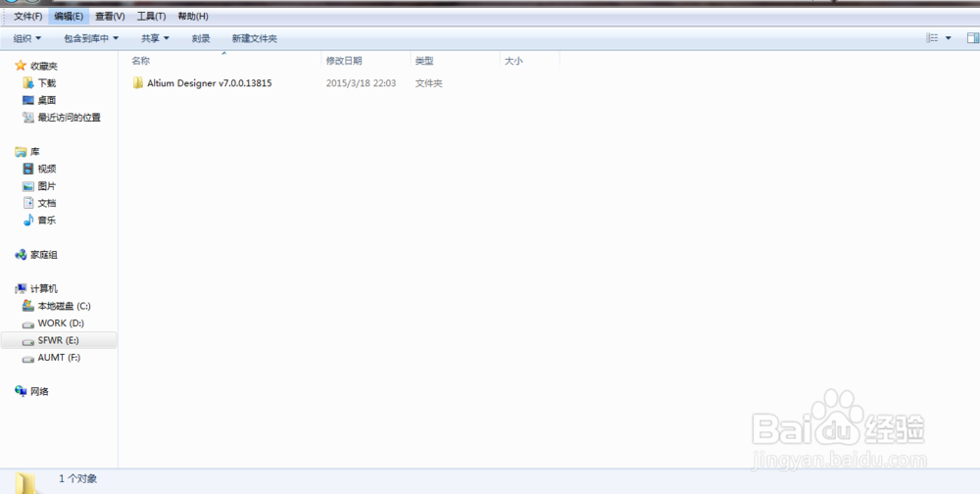Click the SFWR (E:) drive icon
Viewport: 980px width, 494px height.
click(x=28, y=341)
